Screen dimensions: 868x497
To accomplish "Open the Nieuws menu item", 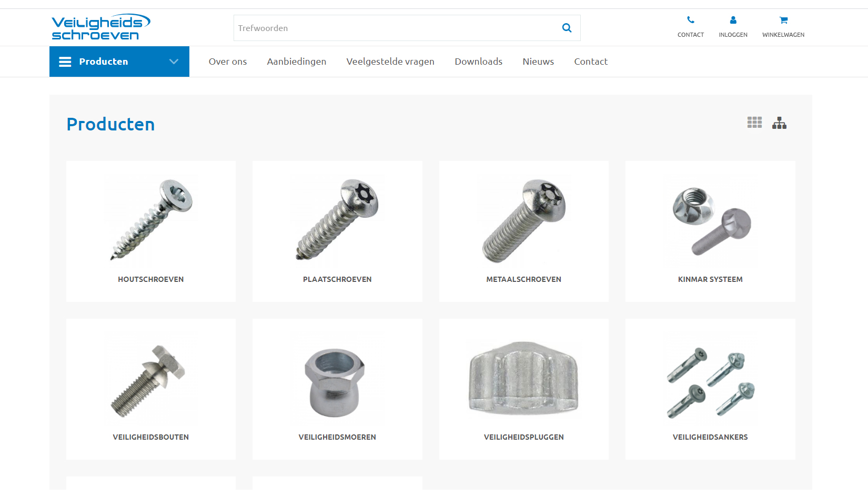I will pyautogui.click(x=538, y=62).
